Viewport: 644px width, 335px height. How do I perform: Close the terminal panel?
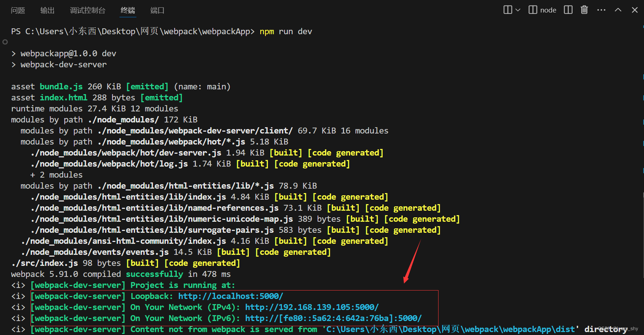[635, 10]
